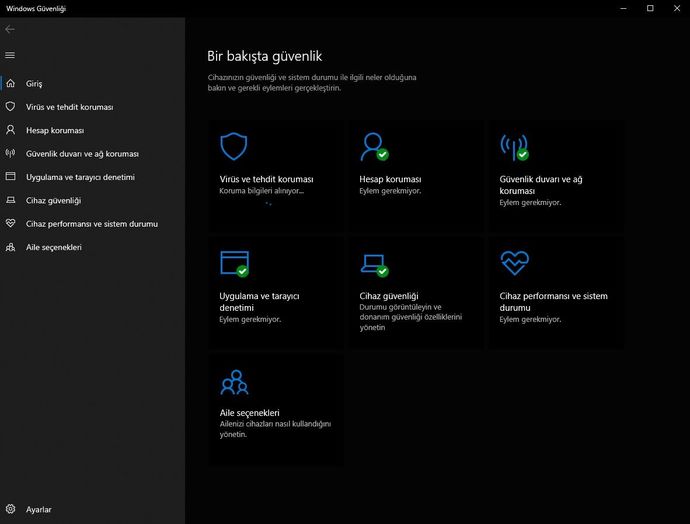Click the Giriş home icon in sidebar

11,83
